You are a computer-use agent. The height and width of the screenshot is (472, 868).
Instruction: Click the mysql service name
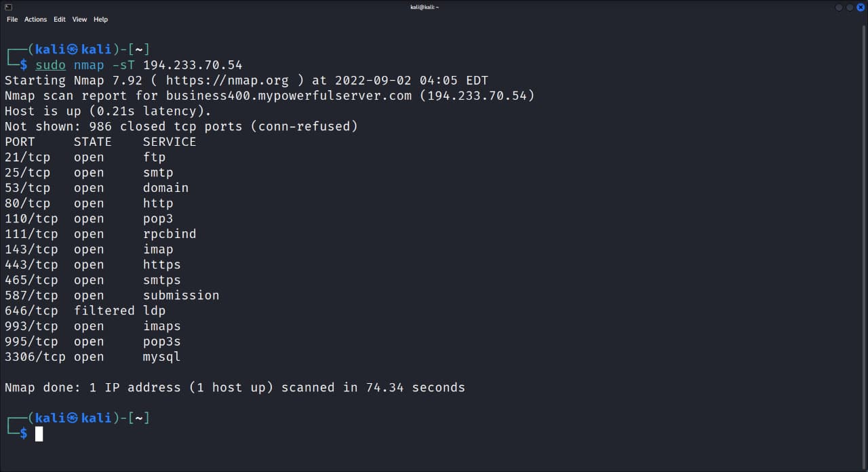[161, 357]
